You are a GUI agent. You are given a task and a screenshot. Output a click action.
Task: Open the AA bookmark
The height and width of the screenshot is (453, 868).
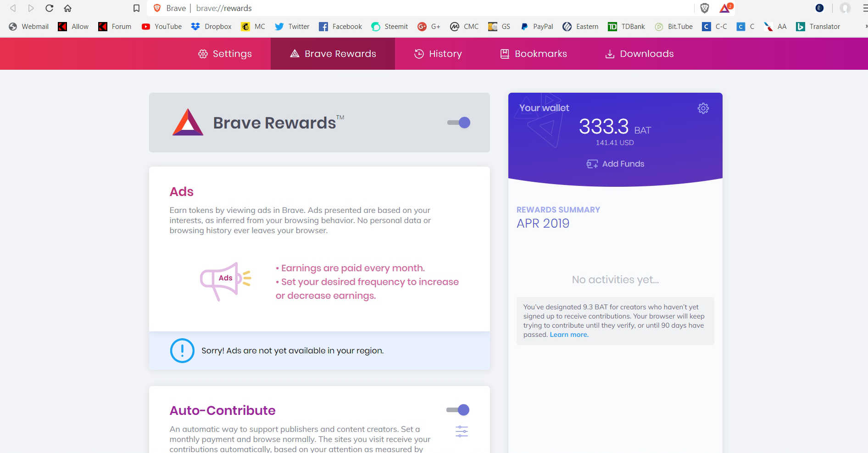775,27
